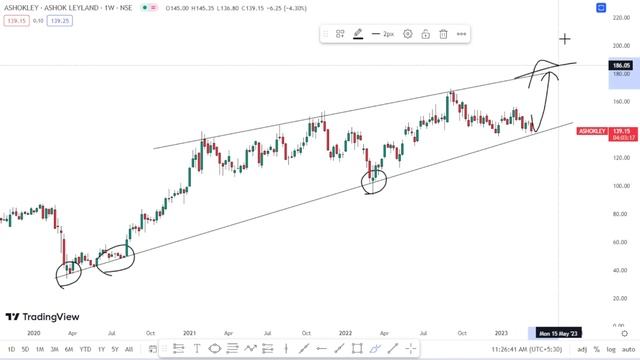Click the 186.05 crosshair price label

click(x=621, y=65)
